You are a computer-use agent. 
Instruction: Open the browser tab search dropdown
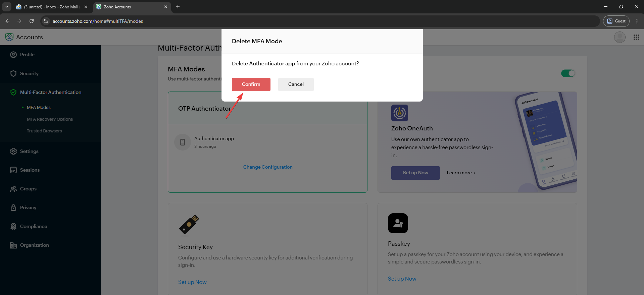tap(6, 7)
